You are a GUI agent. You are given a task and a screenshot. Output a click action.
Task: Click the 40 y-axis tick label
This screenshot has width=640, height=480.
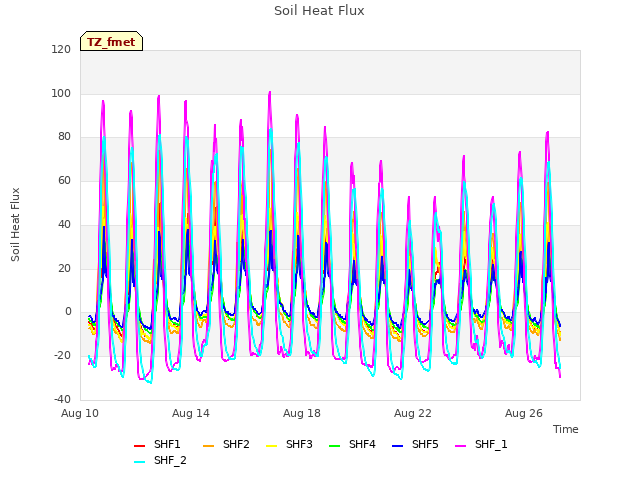[x=64, y=224]
